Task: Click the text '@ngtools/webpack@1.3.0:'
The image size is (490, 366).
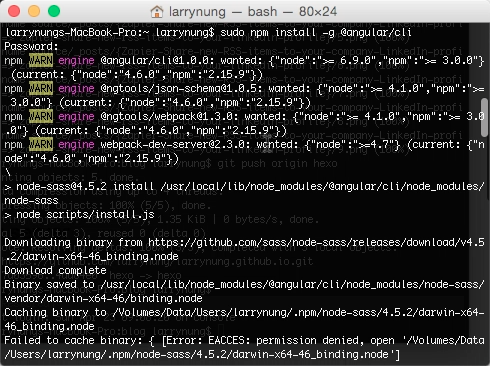Action: pyautogui.click(x=169, y=116)
